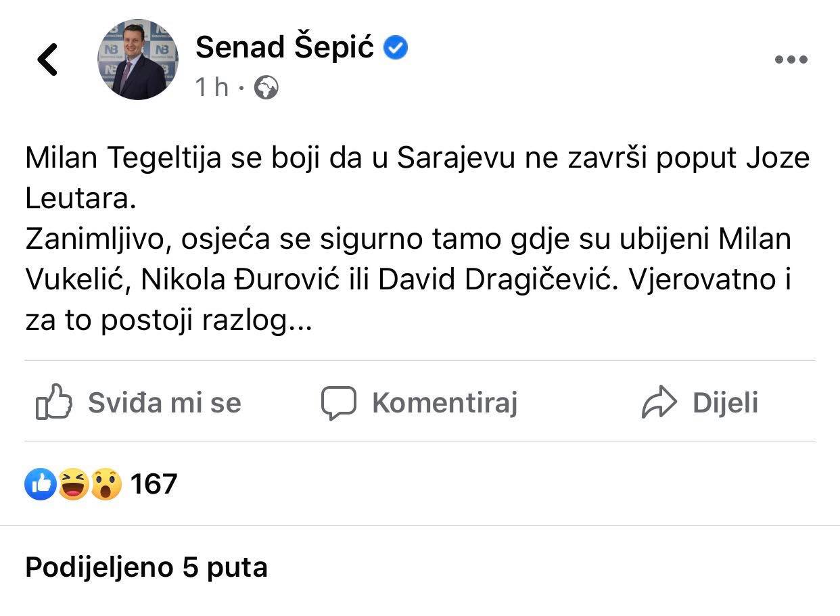Click the globe public privacy icon
840x616 pixels.
[x=266, y=88]
